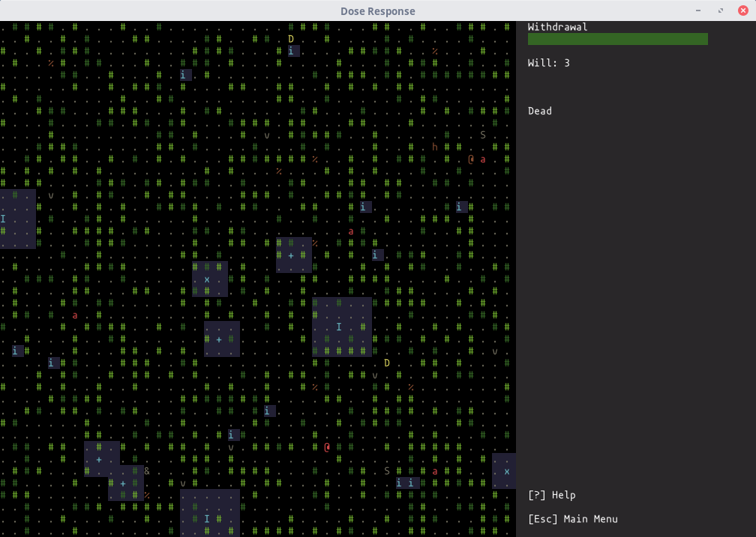Screen dimensions: 756x537
Task: Click the gray S shadow above orange @
Action: 483,135
